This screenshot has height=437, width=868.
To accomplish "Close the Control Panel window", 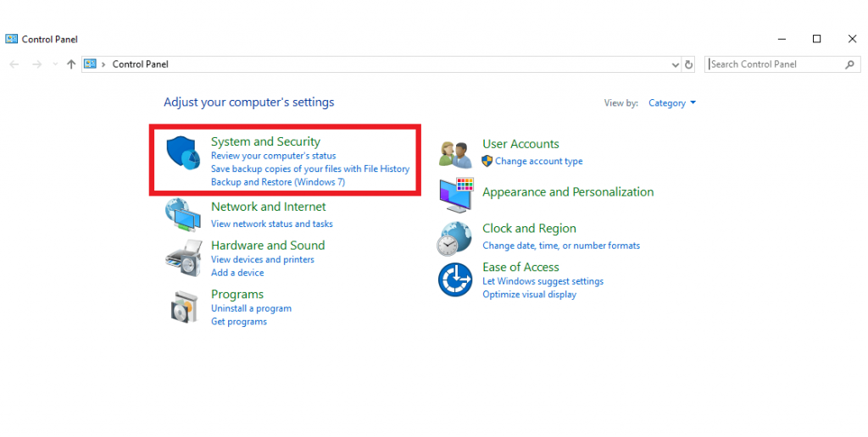I will pos(853,39).
